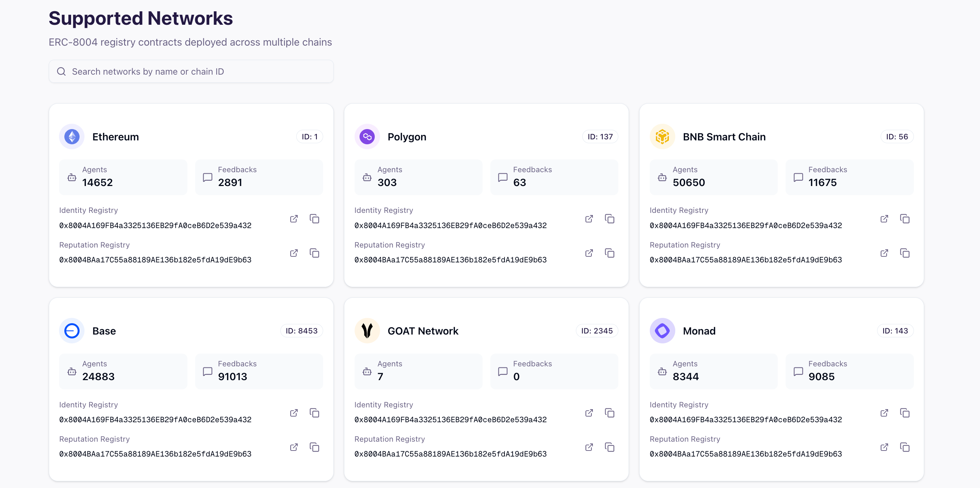This screenshot has width=980, height=488.
Task: Open Ethereum Reputation Registry in explorer
Action: tap(294, 253)
